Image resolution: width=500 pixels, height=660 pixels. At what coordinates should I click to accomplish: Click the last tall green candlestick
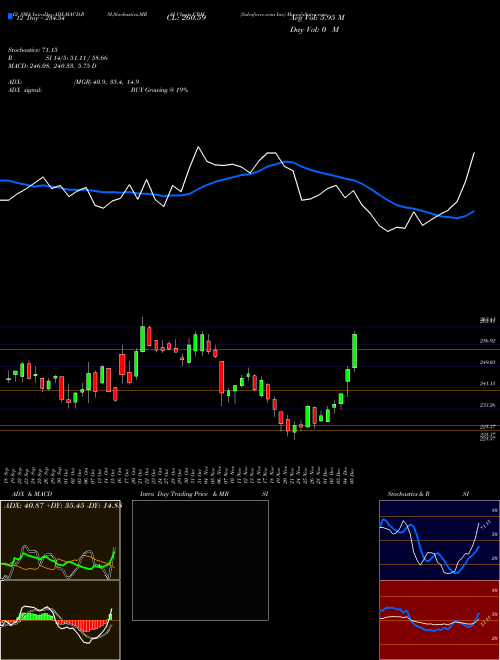355,351
